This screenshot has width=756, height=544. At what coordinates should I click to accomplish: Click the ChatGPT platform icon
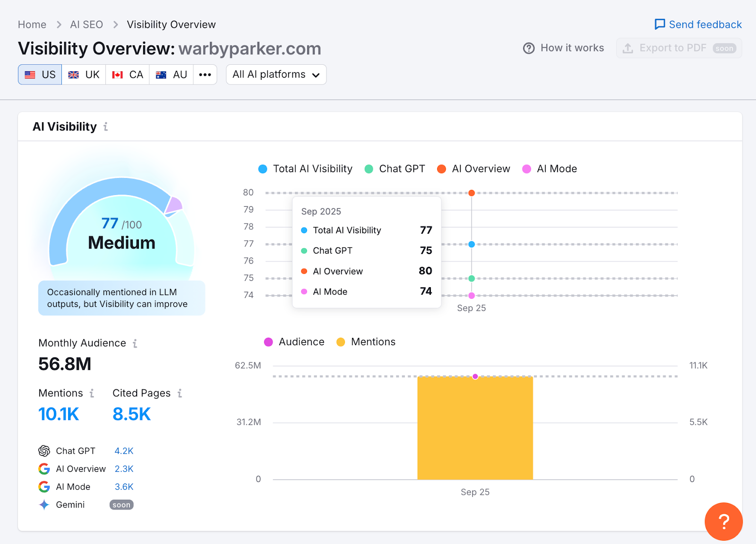click(x=43, y=450)
